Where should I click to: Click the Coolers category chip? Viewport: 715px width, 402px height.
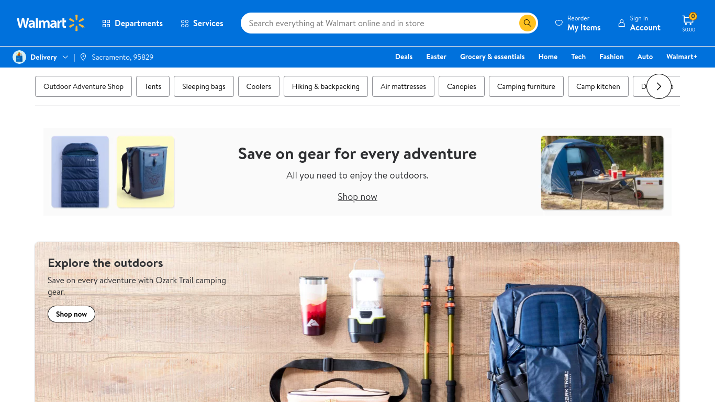coord(259,86)
